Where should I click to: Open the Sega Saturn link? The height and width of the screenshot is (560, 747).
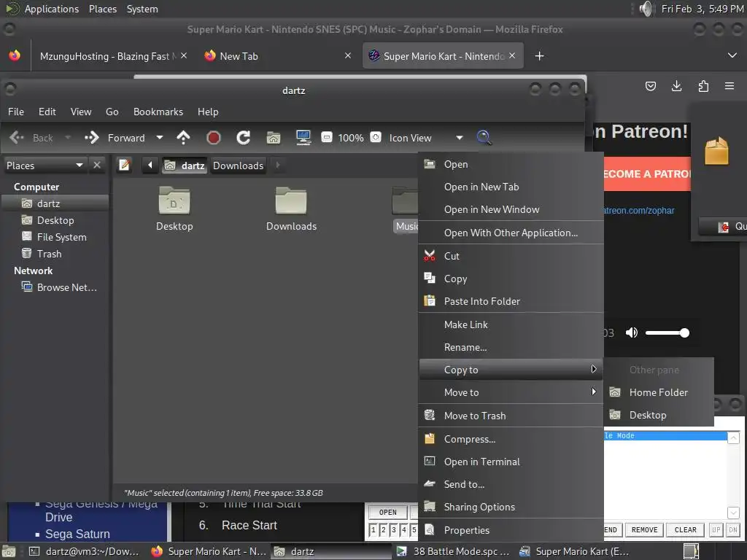pyautogui.click(x=77, y=534)
